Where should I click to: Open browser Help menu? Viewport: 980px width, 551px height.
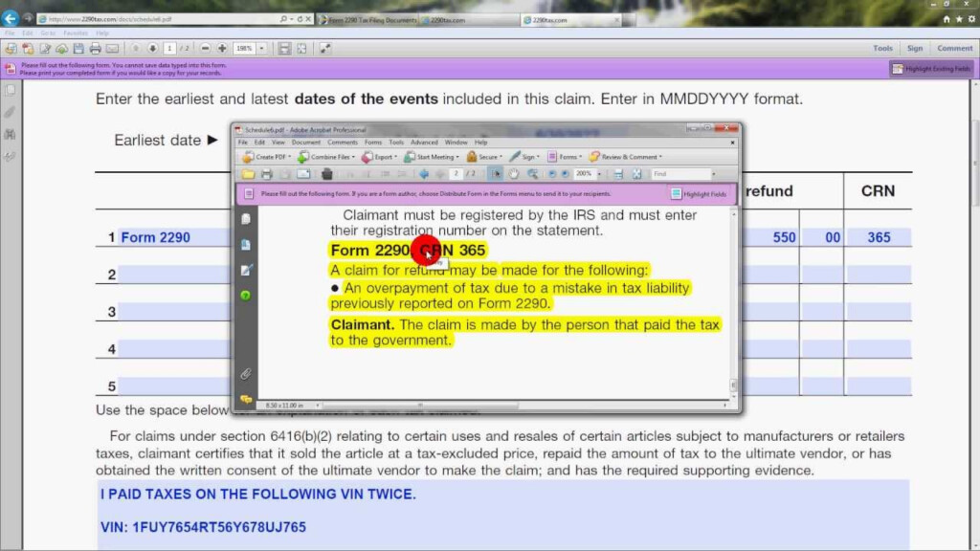[x=102, y=33]
